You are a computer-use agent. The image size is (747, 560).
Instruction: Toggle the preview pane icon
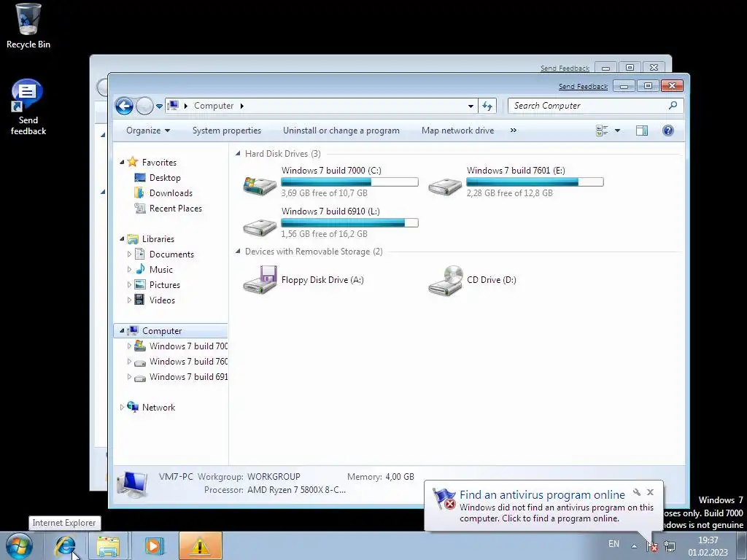click(x=642, y=131)
